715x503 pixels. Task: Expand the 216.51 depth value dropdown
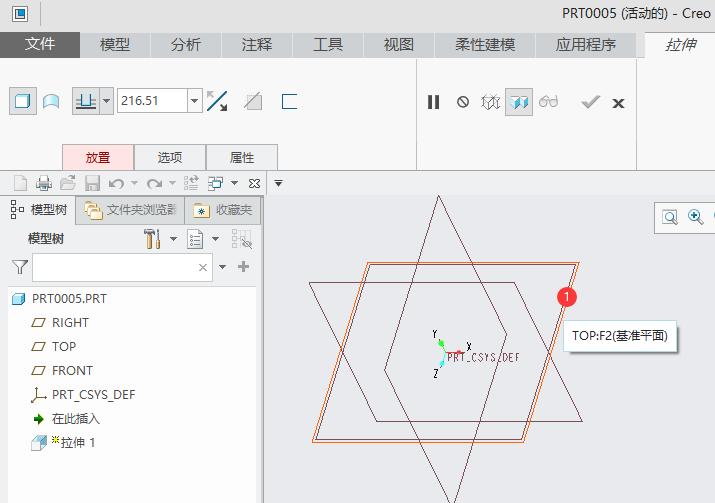tap(195, 101)
